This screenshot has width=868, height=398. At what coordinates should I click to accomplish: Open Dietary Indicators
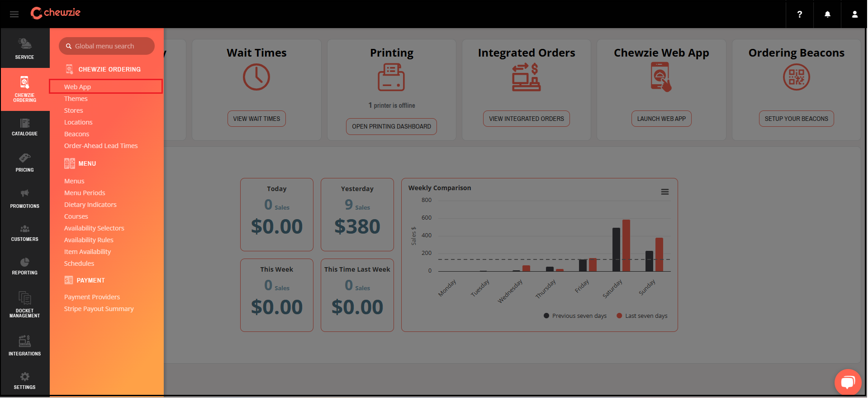point(90,205)
